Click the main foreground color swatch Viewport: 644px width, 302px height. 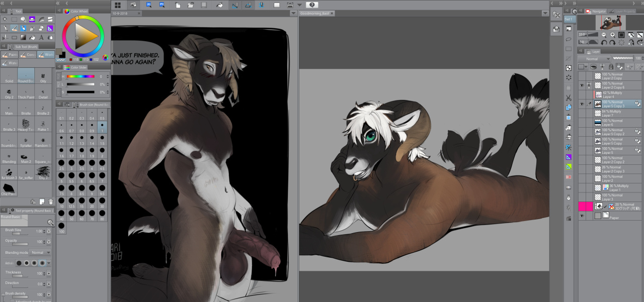point(59,51)
